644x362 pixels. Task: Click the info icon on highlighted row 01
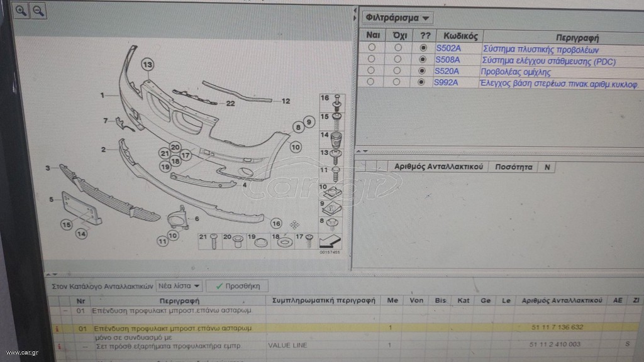point(57,329)
